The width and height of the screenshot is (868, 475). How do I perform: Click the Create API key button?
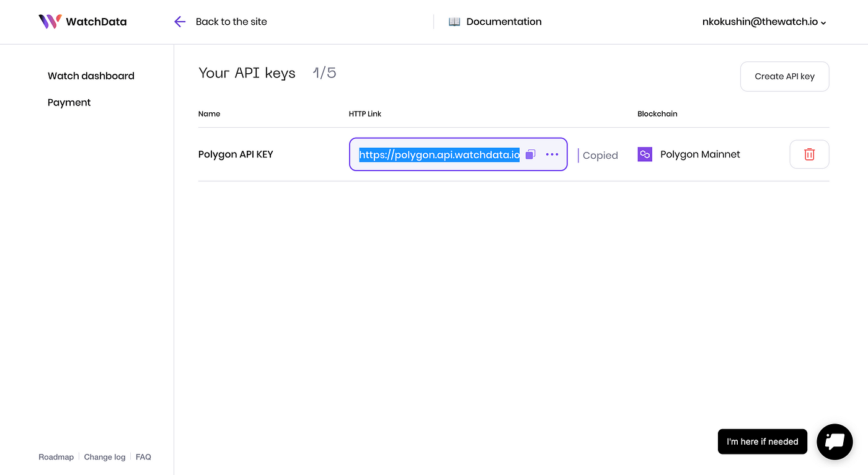point(784,76)
